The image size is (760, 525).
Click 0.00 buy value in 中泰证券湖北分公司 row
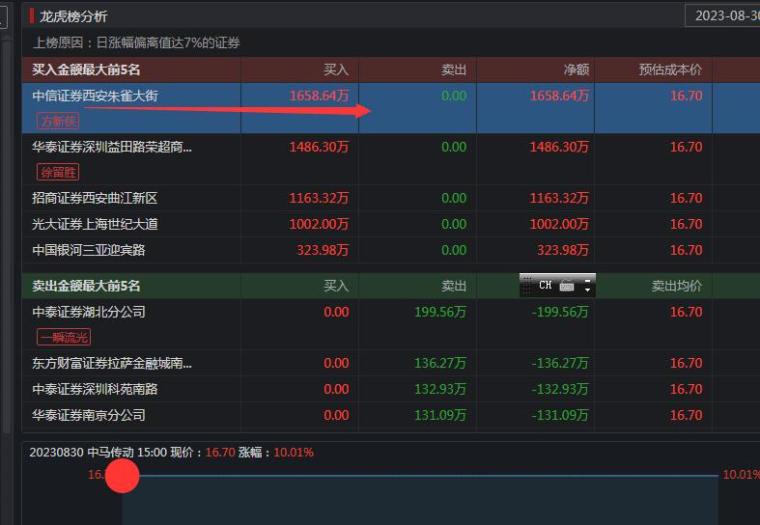[336, 312]
